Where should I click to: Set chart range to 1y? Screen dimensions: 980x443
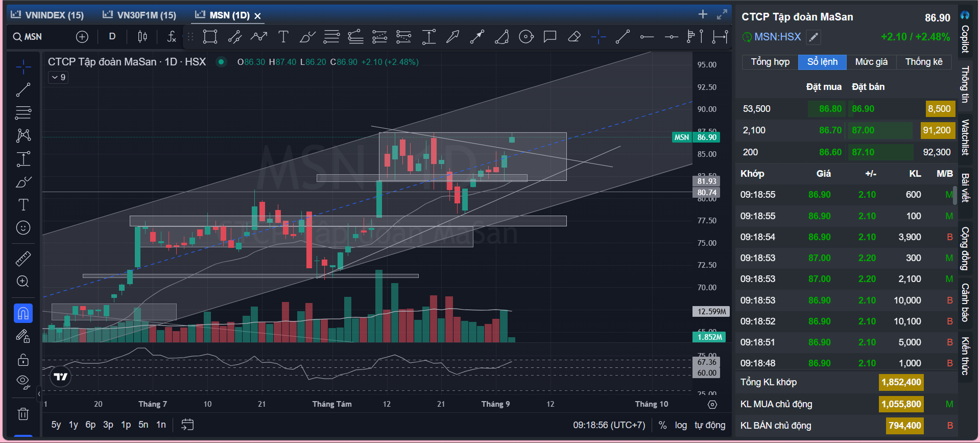[74, 425]
